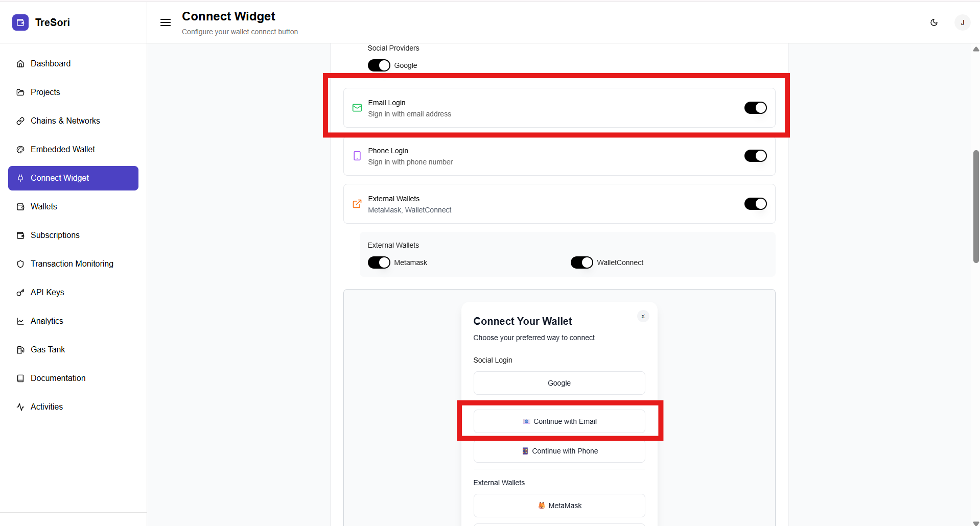The height and width of the screenshot is (526, 980).
Task: Switch to dark mode moon icon
Action: (934, 22)
